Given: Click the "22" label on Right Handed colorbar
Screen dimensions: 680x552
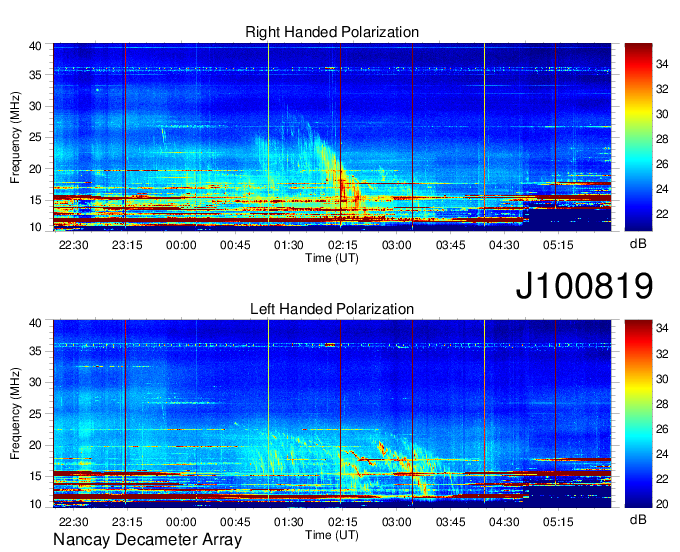Looking at the screenshot, I should 662,214.
